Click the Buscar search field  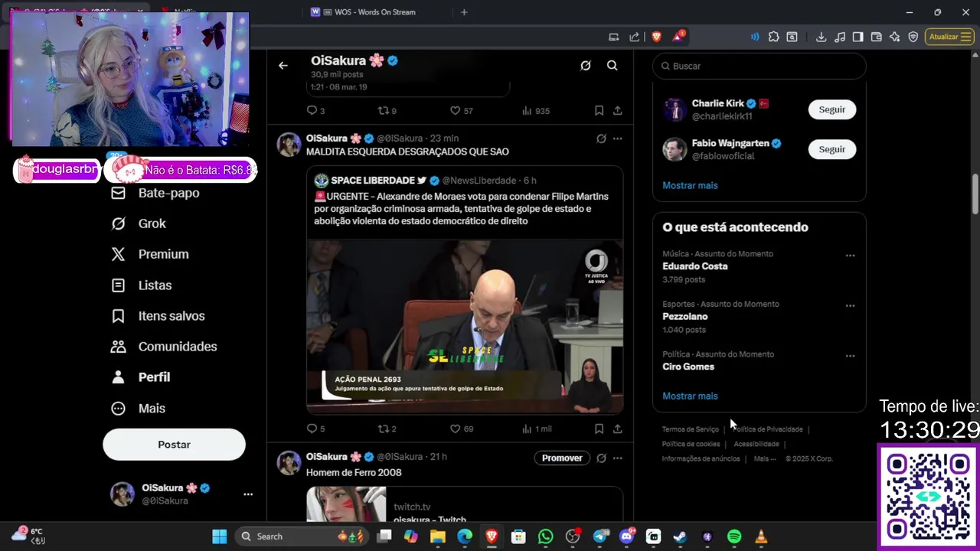click(x=759, y=66)
